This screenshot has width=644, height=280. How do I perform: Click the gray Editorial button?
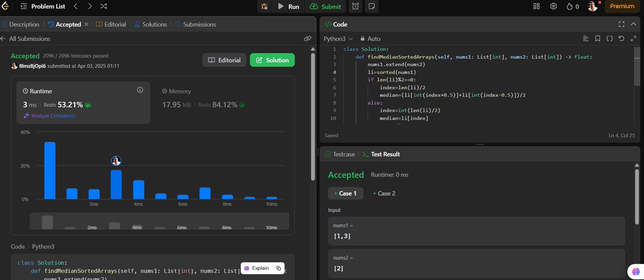click(x=224, y=60)
